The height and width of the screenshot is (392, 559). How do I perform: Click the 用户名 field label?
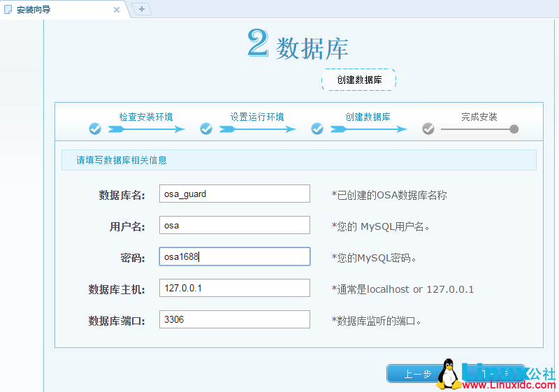coord(127,226)
